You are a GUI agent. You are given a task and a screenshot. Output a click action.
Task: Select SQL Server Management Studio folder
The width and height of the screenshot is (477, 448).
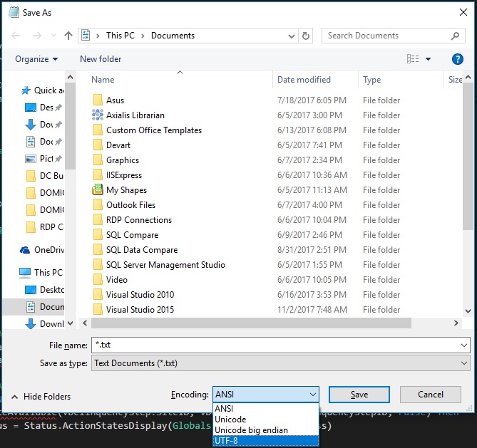coord(165,265)
